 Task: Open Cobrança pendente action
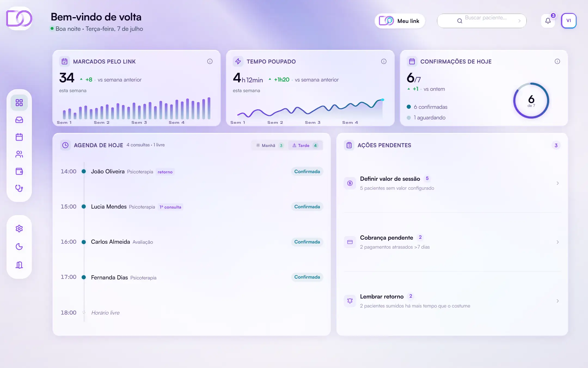pyautogui.click(x=452, y=242)
